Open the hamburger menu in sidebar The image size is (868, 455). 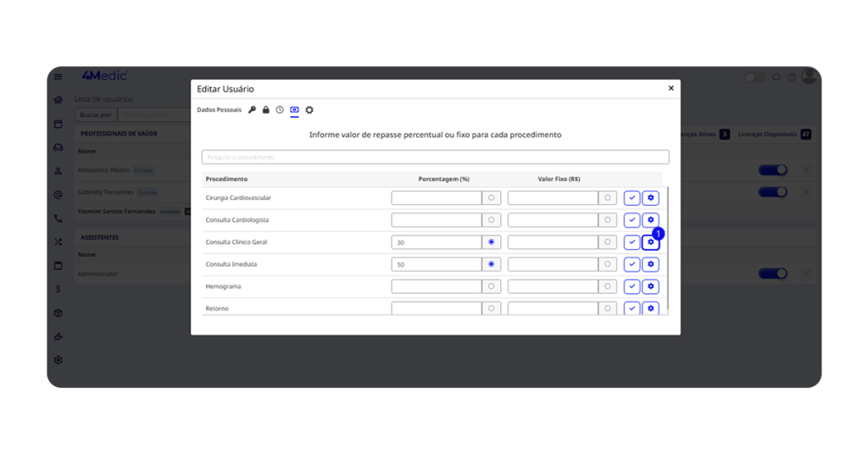(58, 77)
